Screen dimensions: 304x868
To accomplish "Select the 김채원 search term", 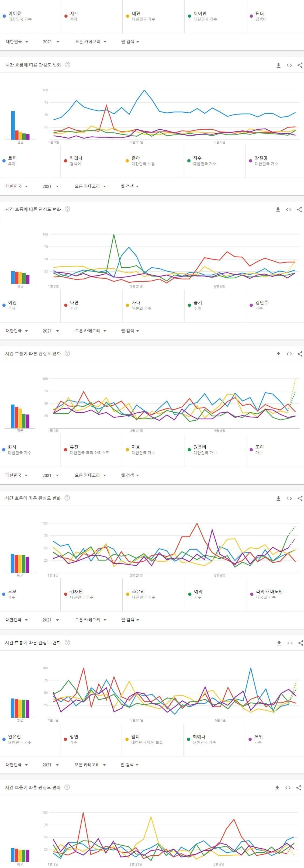I will pyautogui.click(x=76, y=591).
